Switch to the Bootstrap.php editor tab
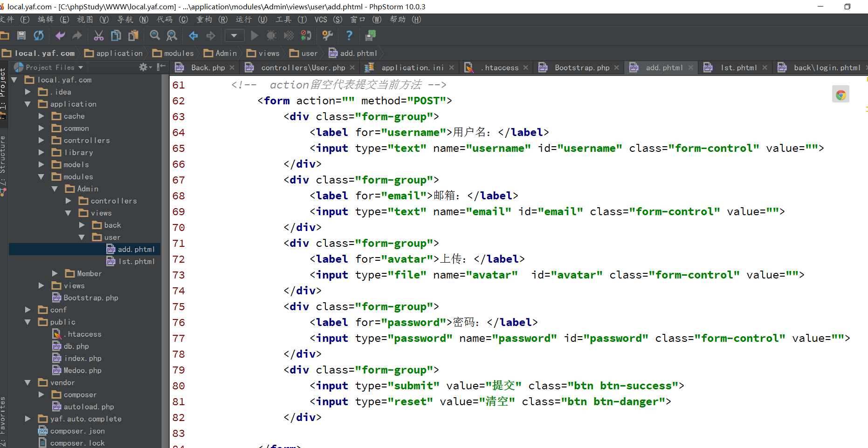The height and width of the screenshot is (448, 868). coord(582,68)
